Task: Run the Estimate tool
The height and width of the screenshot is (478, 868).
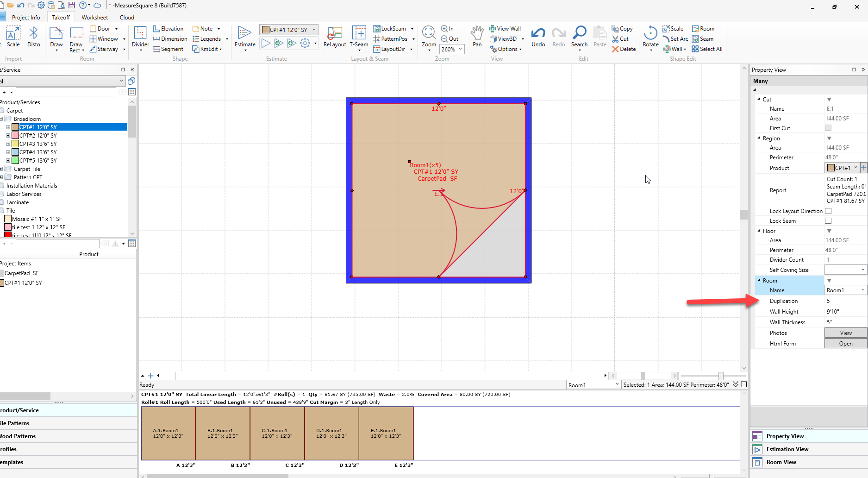Action: click(x=244, y=37)
